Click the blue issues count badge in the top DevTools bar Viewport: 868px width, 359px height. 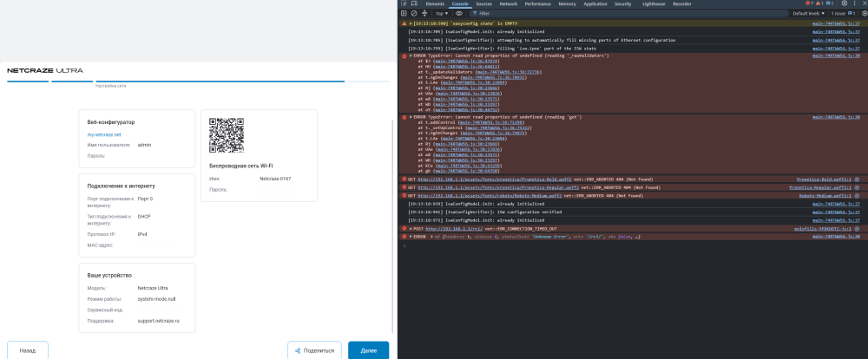click(830, 3)
